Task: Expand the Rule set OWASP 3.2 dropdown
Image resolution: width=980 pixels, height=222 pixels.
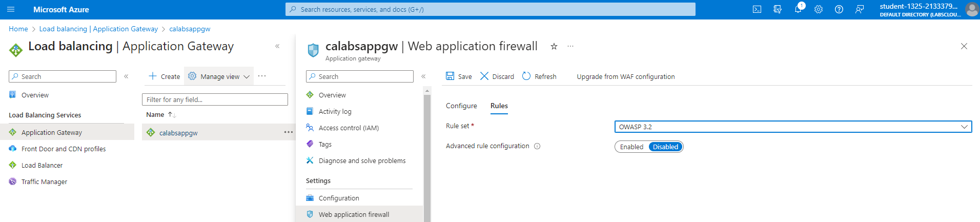Action: pos(793,127)
